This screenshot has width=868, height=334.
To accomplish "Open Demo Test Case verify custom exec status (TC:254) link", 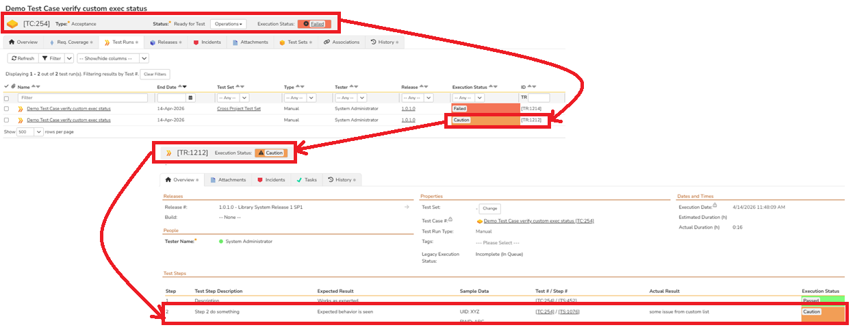I will click(538, 221).
